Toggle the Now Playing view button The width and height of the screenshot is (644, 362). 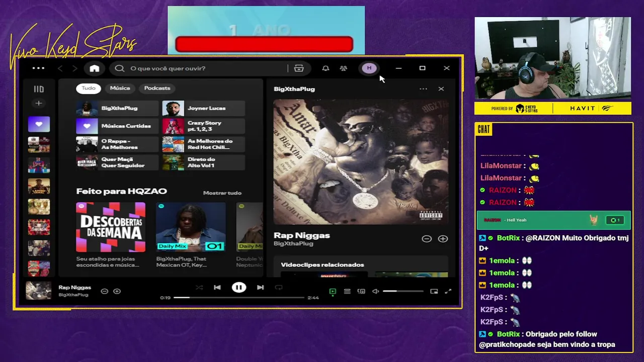point(333,291)
